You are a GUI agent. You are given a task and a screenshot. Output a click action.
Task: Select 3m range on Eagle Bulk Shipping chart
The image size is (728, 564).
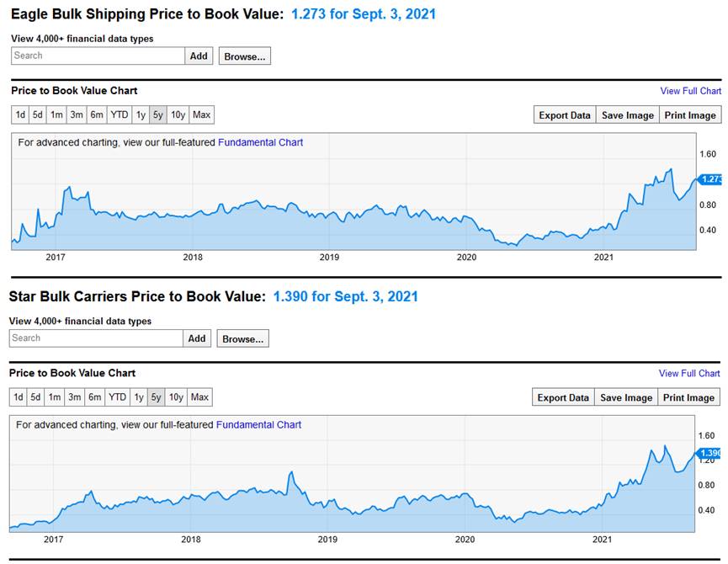[77, 114]
